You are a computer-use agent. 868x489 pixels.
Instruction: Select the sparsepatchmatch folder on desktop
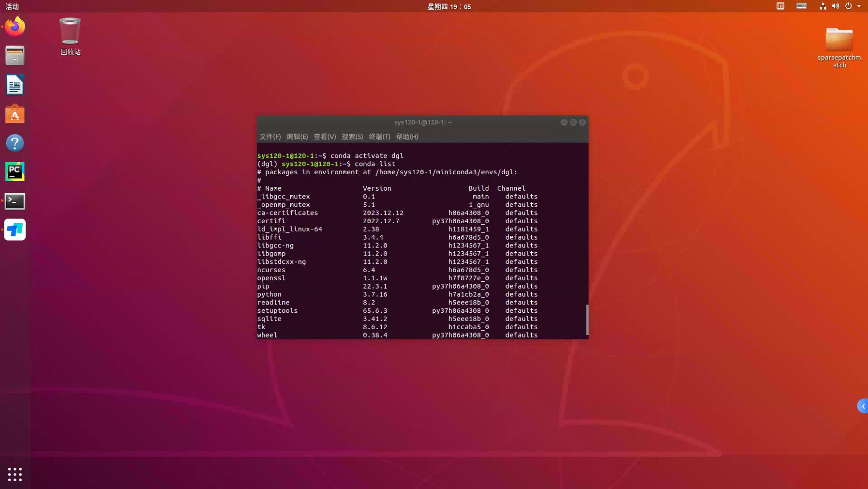[839, 47]
